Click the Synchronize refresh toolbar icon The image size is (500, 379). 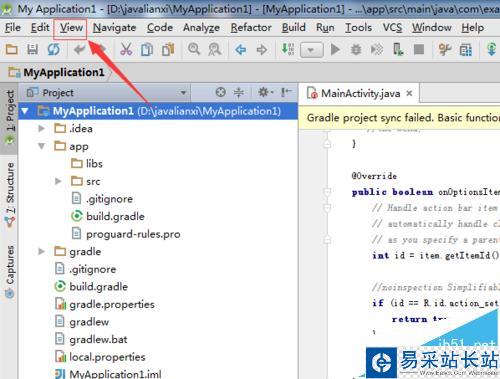[53, 50]
